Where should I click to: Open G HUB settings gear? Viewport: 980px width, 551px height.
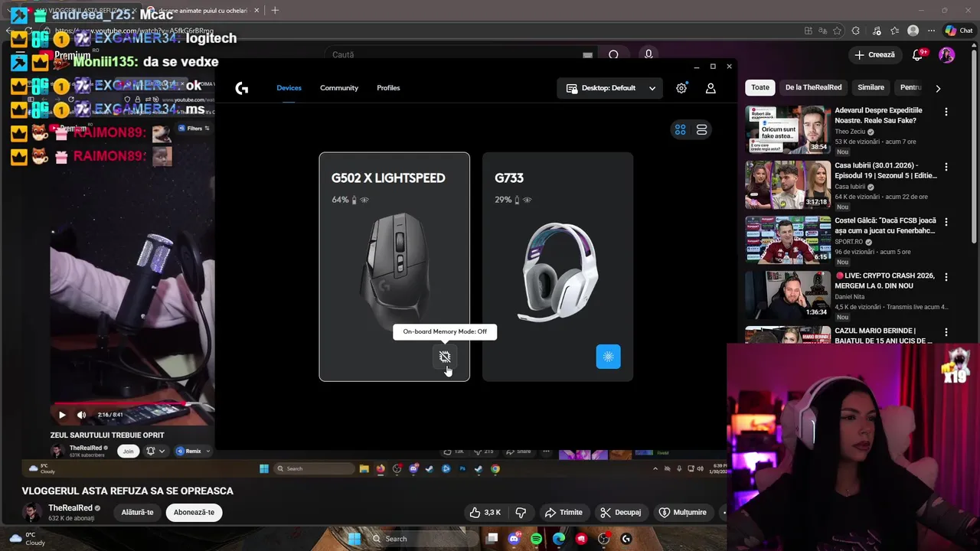681,88
